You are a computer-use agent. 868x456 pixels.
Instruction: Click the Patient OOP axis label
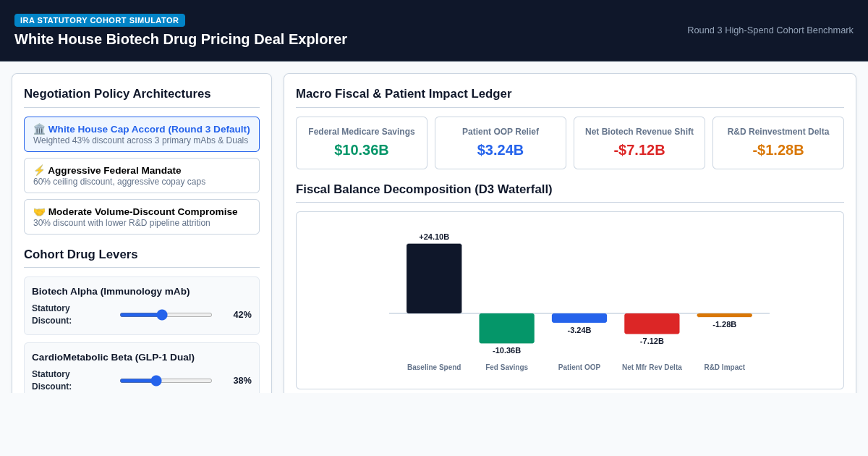click(579, 368)
